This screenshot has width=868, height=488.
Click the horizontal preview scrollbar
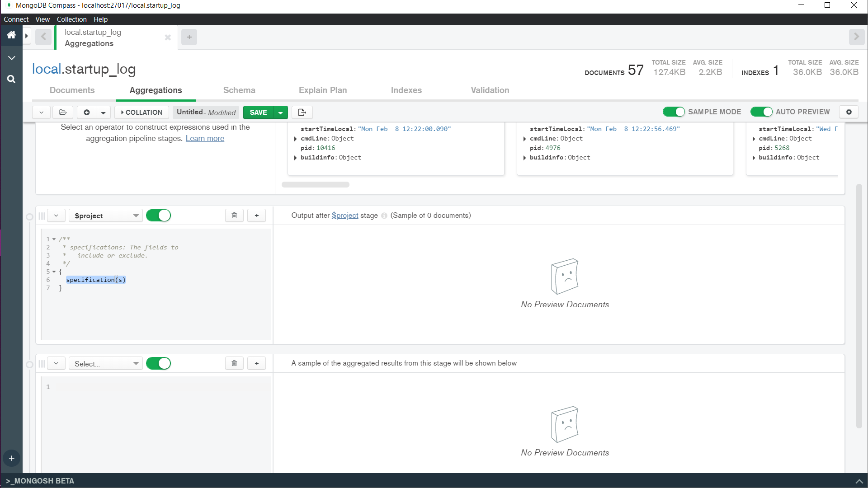[x=316, y=184]
